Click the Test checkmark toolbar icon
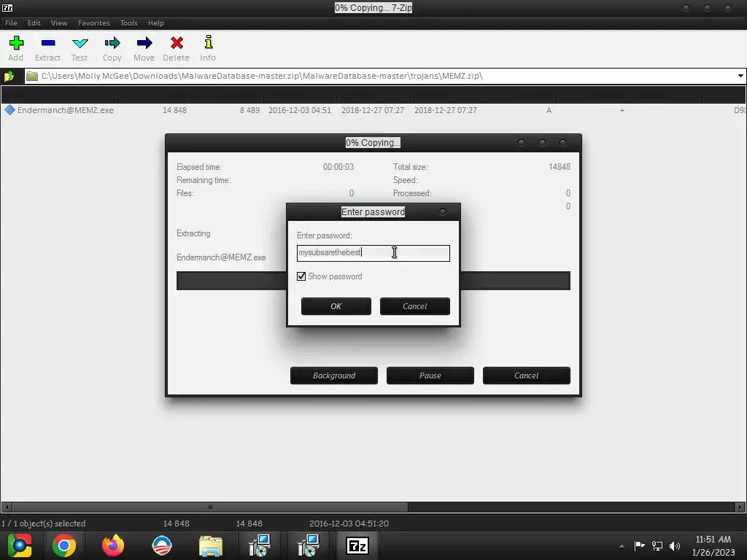Screen dimensions: 747x560 pos(80,43)
